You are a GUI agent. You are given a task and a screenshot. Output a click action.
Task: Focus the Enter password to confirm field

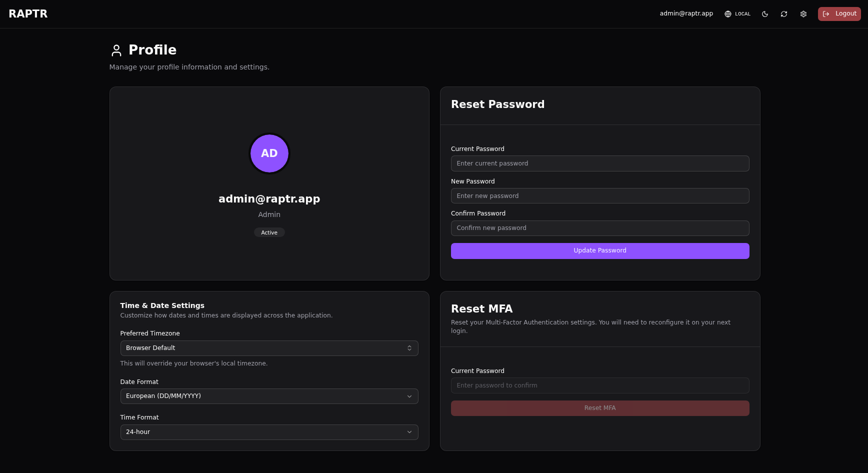pos(600,385)
